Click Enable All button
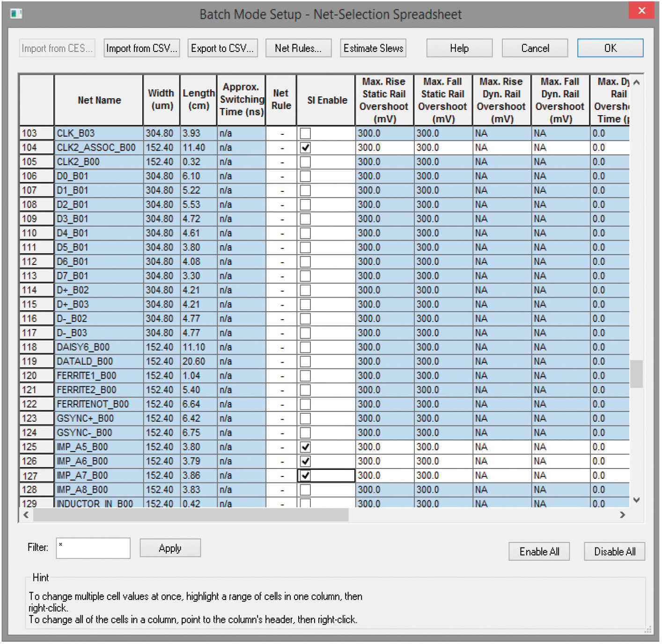 539,552
